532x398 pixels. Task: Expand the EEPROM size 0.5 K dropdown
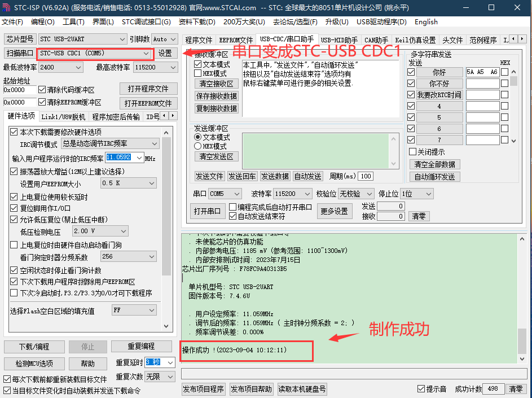(x=129, y=183)
